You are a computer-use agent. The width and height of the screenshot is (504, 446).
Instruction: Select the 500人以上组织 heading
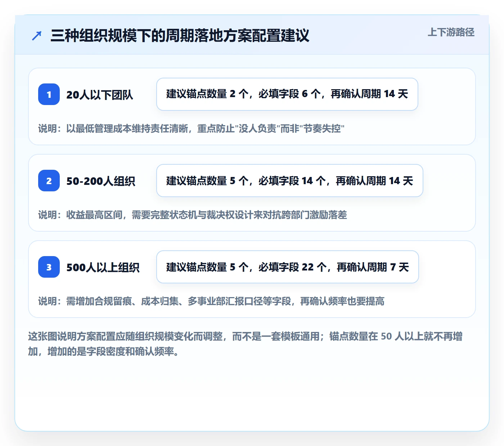103,267
